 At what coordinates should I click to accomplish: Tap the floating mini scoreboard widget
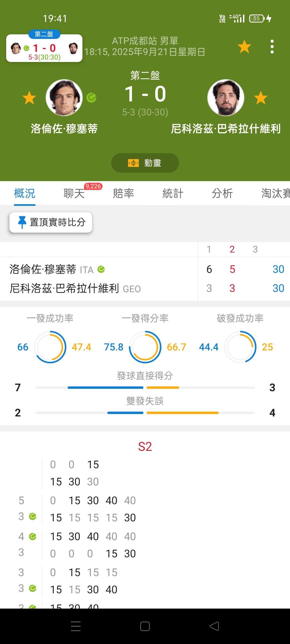pyautogui.click(x=44, y=48)
